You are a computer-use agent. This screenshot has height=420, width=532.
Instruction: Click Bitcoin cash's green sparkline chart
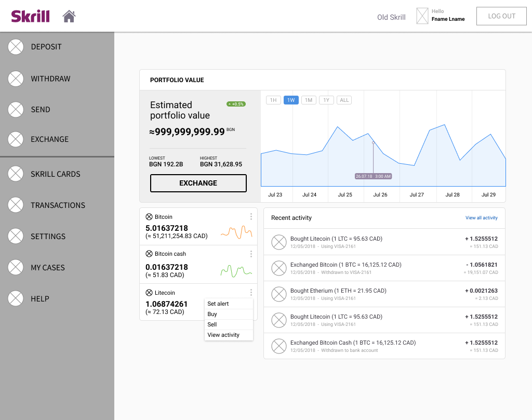[x=236, y=271]
